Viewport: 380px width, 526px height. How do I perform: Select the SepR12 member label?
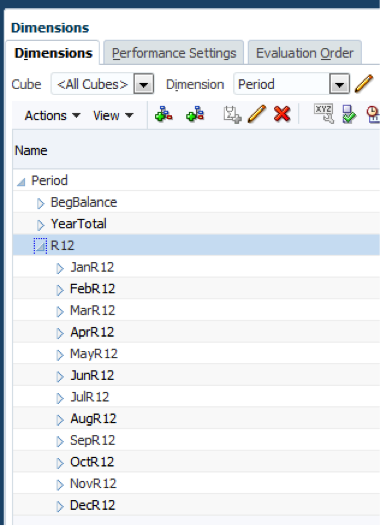pyautogui.click(x=93, y=440)
